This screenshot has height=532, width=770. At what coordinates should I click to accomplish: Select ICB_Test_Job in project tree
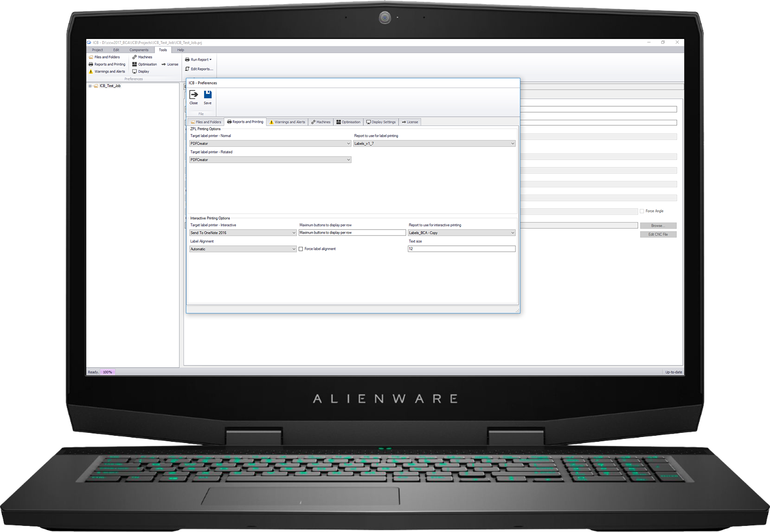tap(110, 86)
